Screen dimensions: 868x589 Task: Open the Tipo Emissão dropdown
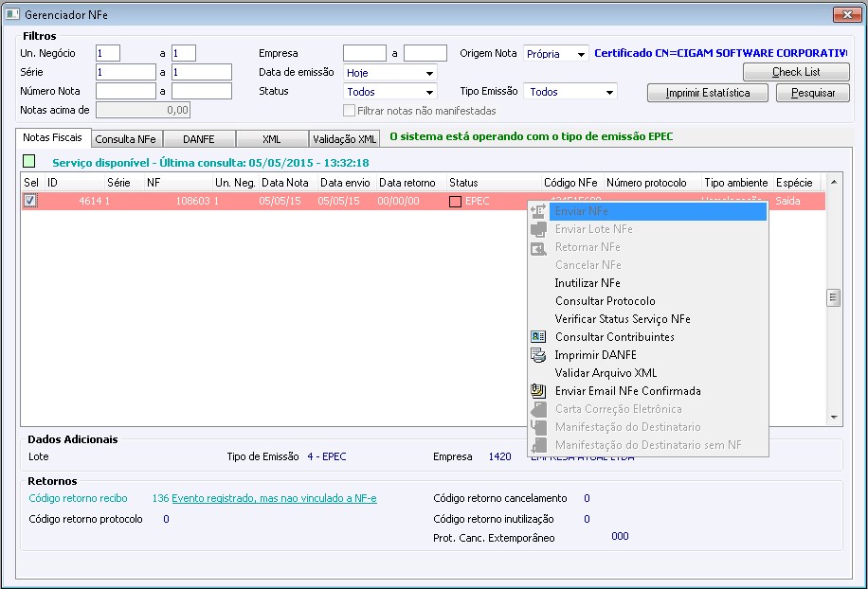609,92
